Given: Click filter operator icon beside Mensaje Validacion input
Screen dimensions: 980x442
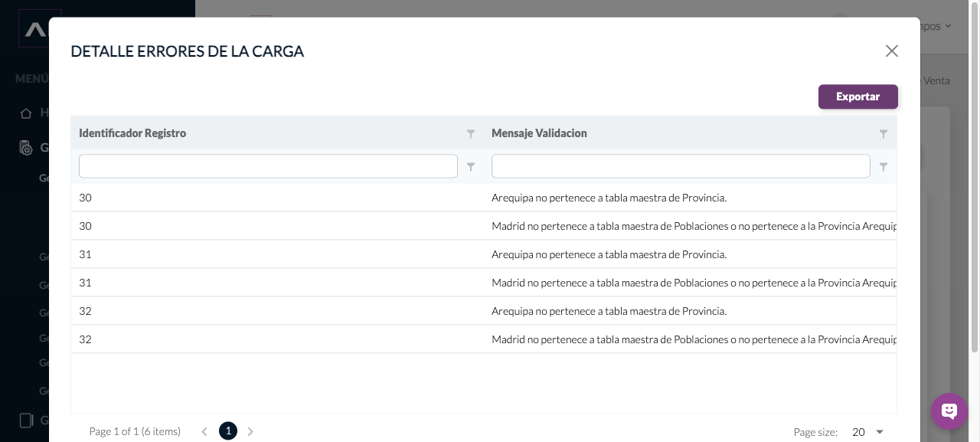Looking at the screenshot, I should (x=884, y=166).
